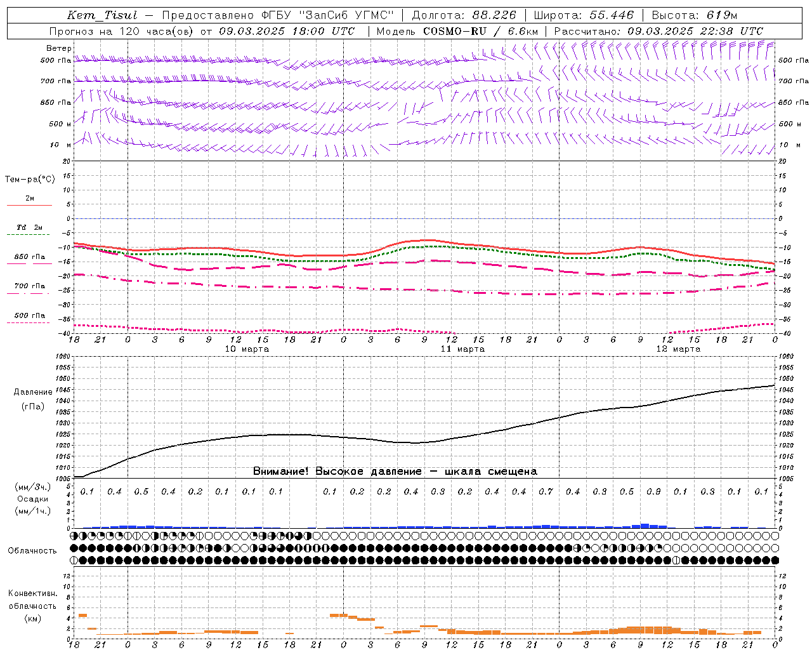Select the Рассчитано: 09.03.2025 22:38 UTC timestamp
The width and height of the screenshot is (812, 650).
658,31
